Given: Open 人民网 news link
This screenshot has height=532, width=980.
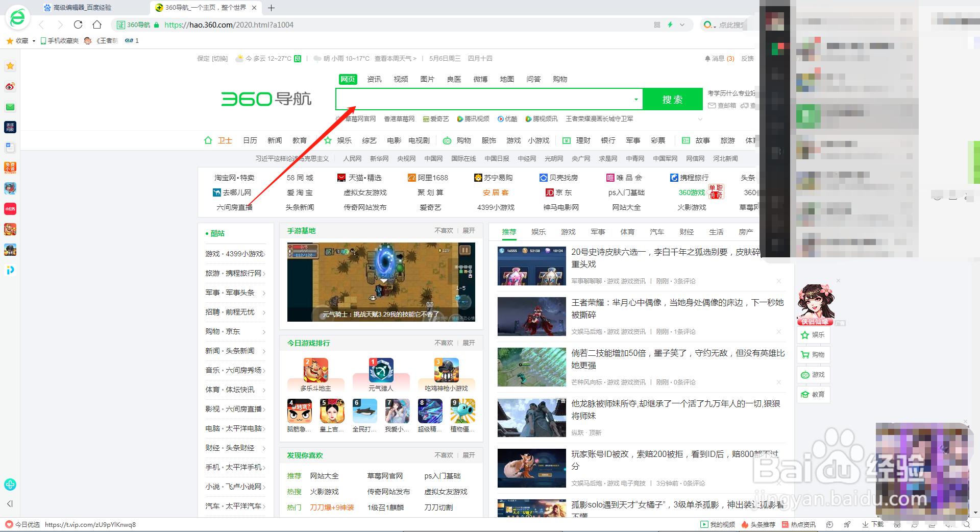Looking at the screenshot, I should tap(352, 159).
